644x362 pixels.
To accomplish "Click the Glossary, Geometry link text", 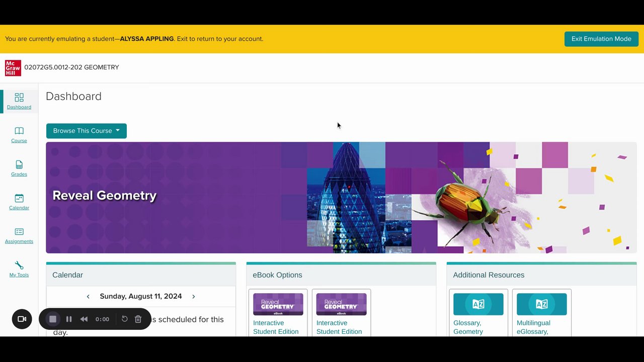I will [x=468, y=327].
